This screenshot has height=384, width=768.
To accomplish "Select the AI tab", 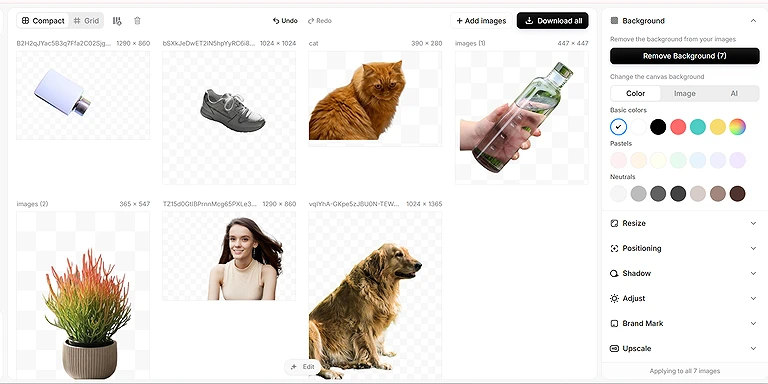I will click(734, 93).
